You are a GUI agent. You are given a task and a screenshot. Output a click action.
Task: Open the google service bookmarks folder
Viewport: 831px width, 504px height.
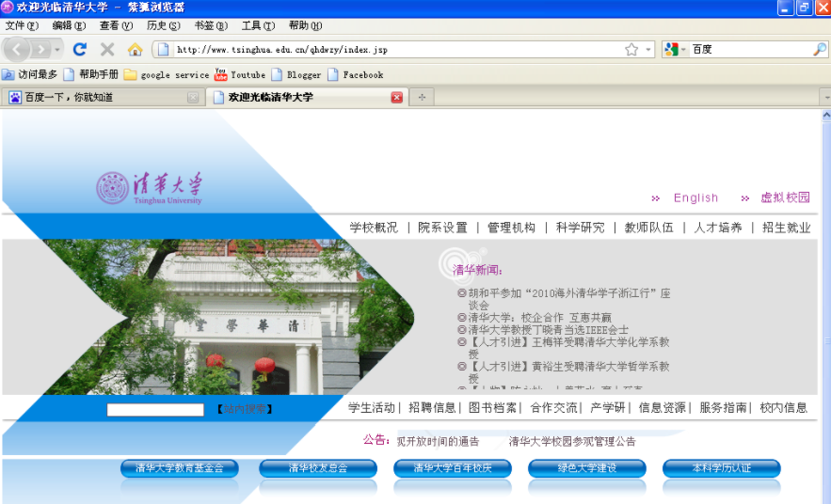tap(167, 74)
